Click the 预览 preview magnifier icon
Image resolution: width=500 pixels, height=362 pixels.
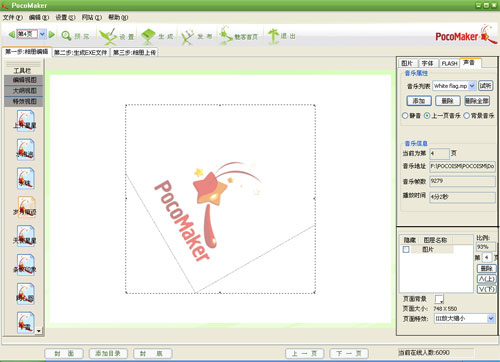point(66,36)
